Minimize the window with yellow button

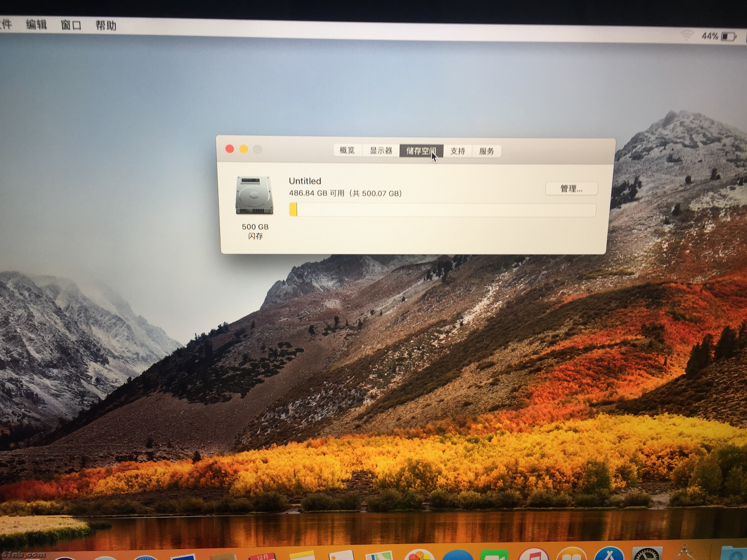pyautogui.click(x=244, y=149)
